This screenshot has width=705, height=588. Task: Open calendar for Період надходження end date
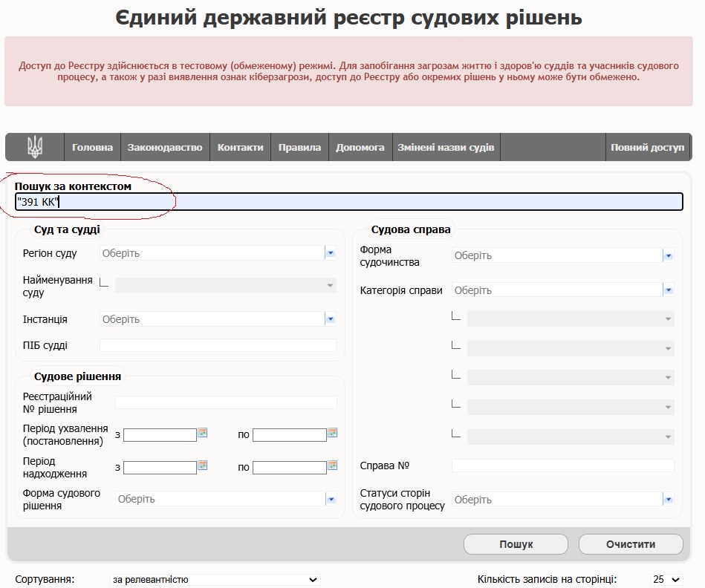tap(333, 465)
